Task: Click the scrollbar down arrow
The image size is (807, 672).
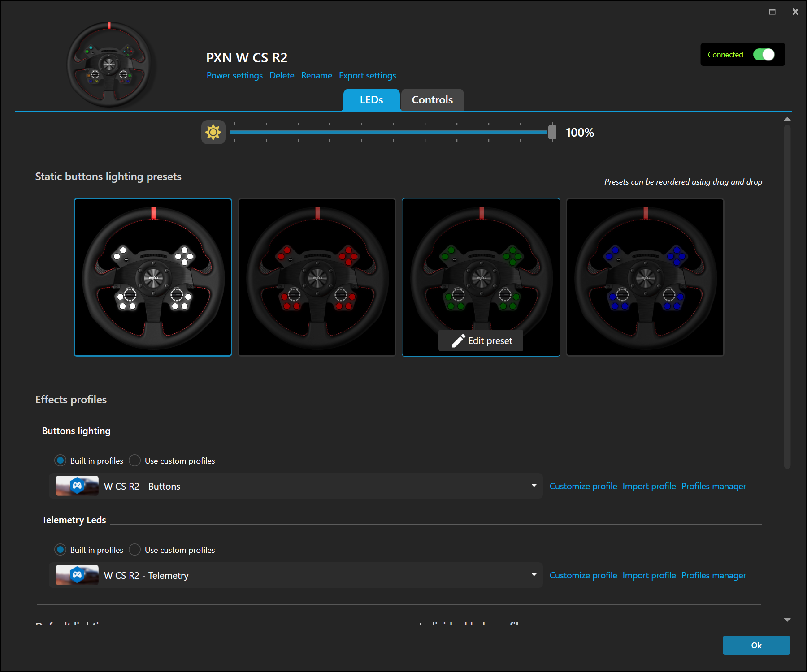Action: tap(787, 620)
